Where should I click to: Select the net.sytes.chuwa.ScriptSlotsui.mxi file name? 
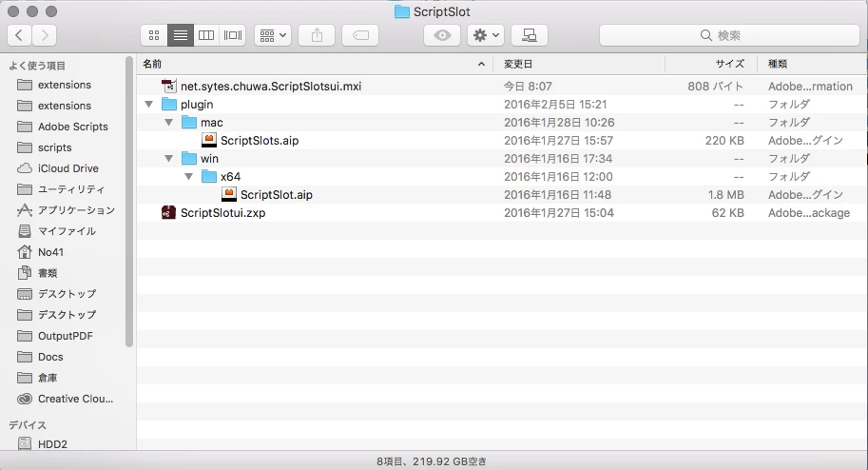(271, 87)
